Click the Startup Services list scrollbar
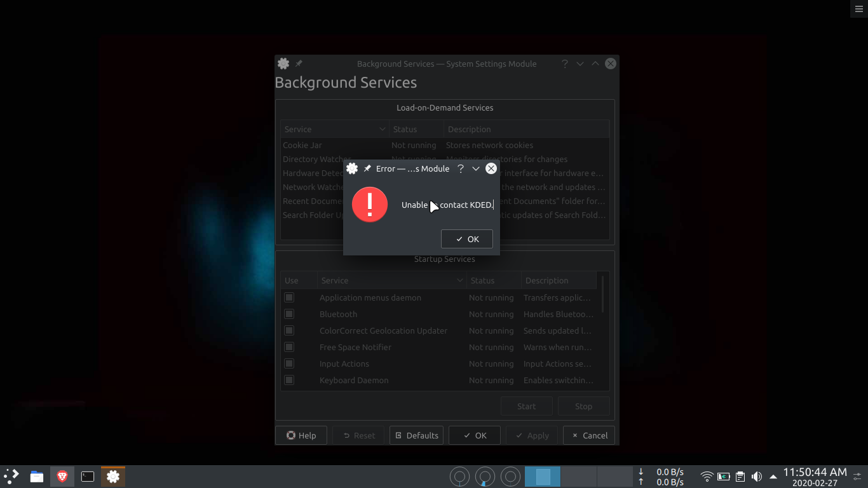This screenshot has height=488, width=868. [x=602, y=295]
